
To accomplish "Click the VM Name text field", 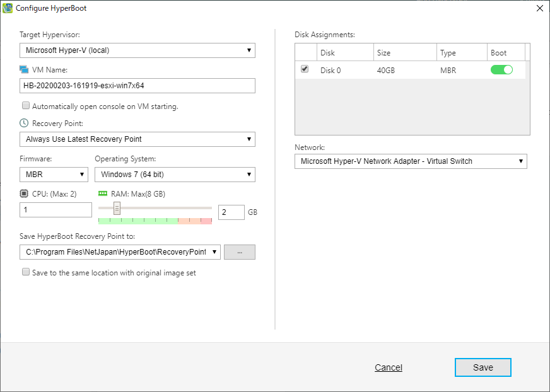I will 137,86.
